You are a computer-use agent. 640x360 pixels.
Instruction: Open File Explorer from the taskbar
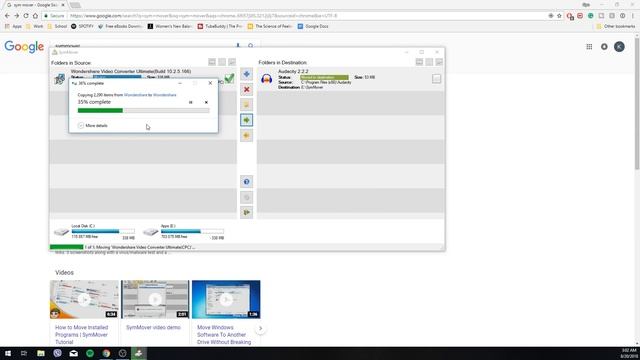41,353
